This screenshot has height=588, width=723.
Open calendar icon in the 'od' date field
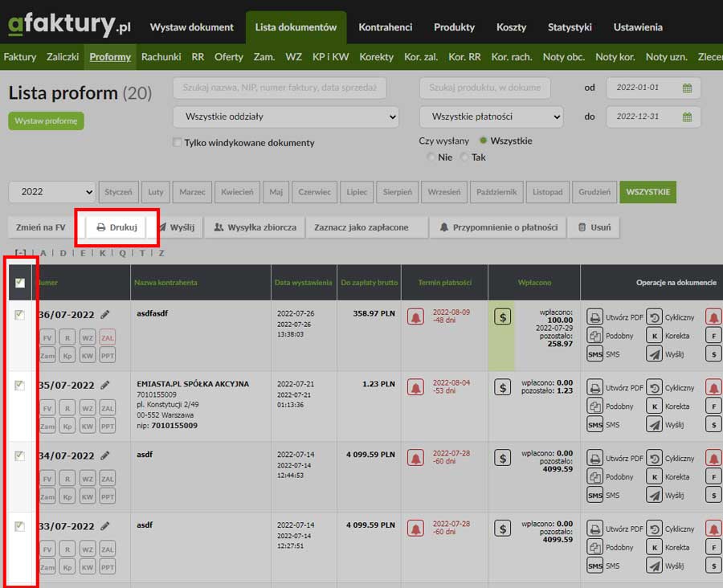[x=687, y=88]
